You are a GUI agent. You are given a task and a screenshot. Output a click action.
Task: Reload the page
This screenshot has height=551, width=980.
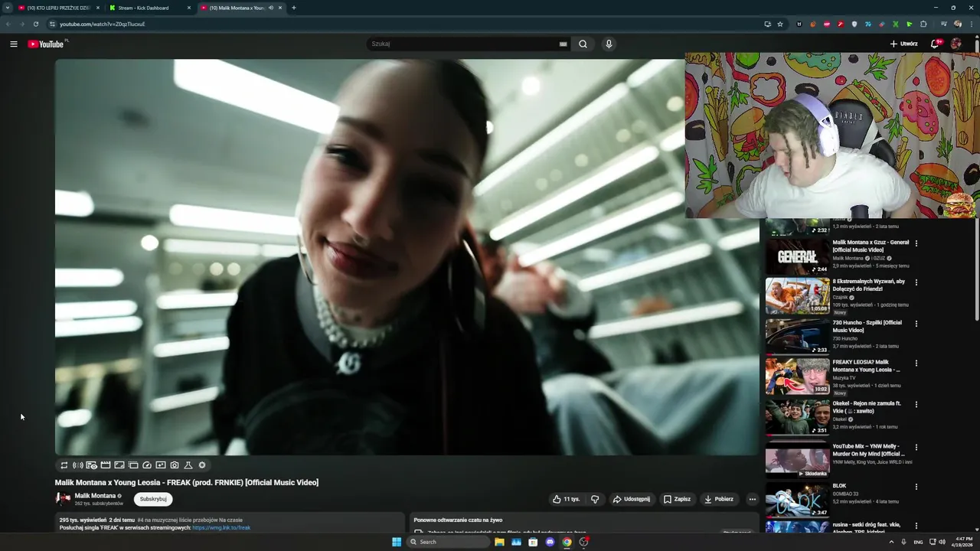(35, 24)
